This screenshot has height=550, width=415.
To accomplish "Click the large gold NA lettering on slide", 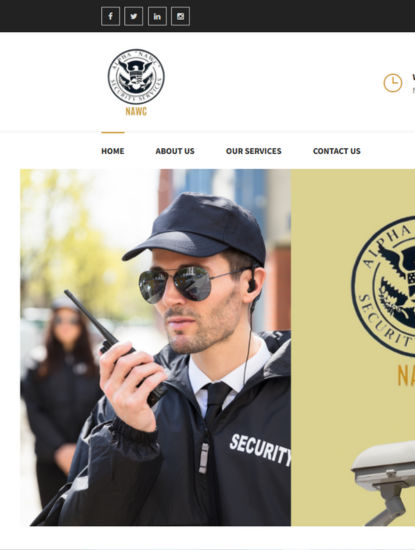I will (406, 375).
